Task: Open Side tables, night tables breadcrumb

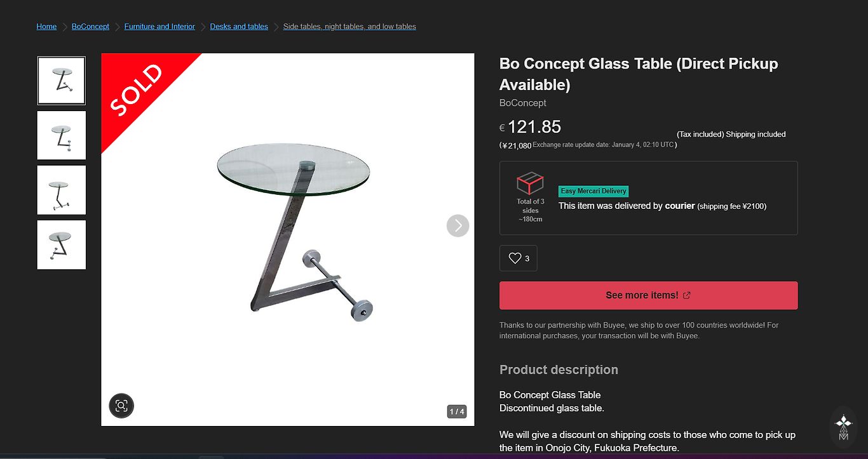Action: click(x=349, y=27)
